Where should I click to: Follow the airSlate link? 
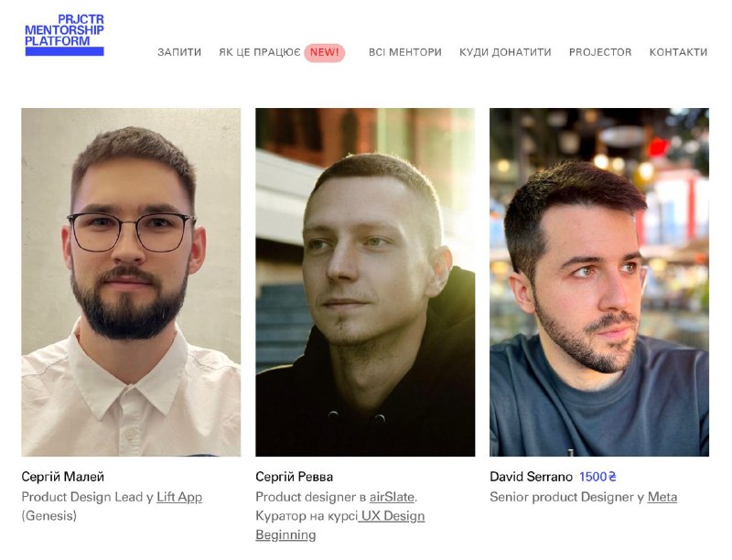tap(392, 497)
